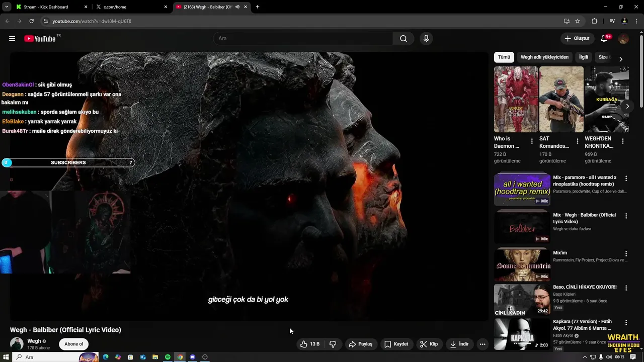The height and width of the screenshot is (362, 644).
Task: Install app icon in the address bar
Action: (x=567, y=21)
